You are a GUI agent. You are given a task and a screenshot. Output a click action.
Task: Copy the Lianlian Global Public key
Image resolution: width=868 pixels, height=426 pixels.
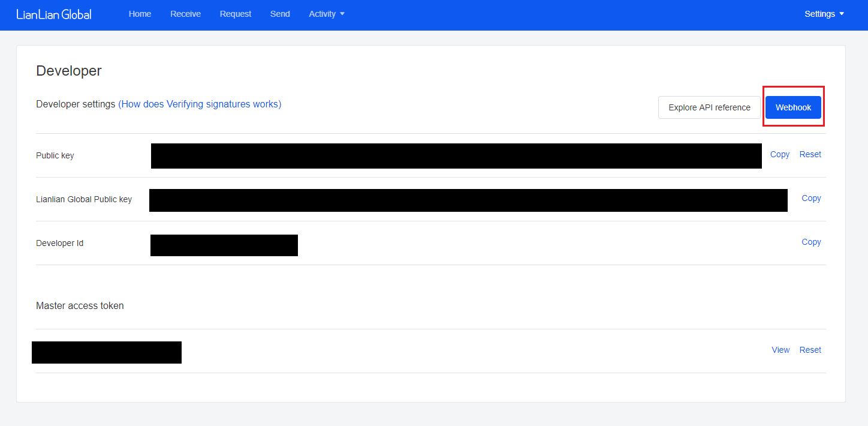tap(811, 198)
